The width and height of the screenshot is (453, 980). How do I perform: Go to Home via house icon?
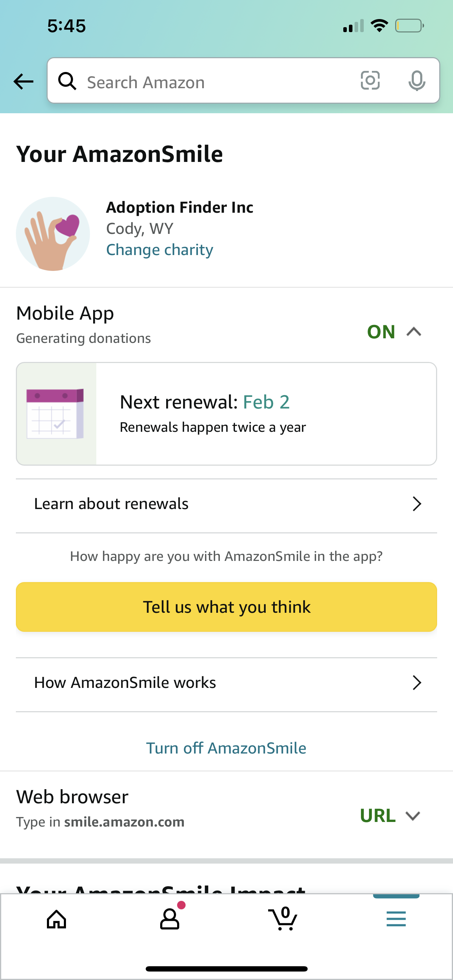click(57, 920)
